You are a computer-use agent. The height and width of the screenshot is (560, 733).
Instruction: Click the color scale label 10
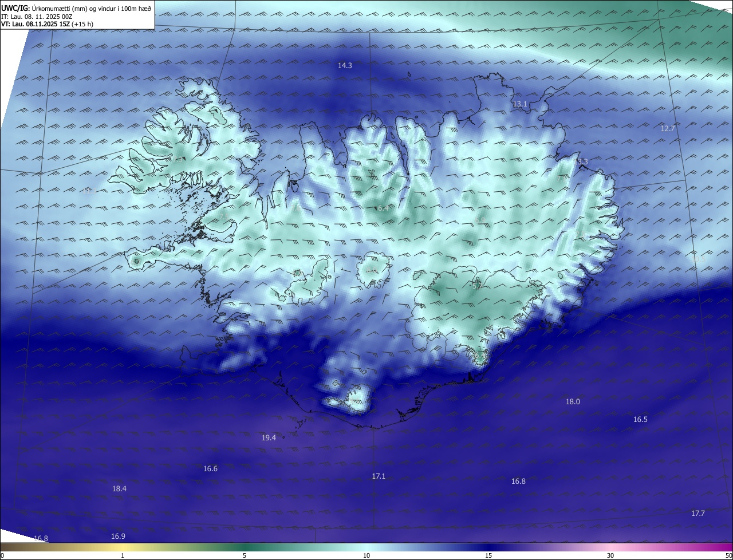[x=366, y=556]
